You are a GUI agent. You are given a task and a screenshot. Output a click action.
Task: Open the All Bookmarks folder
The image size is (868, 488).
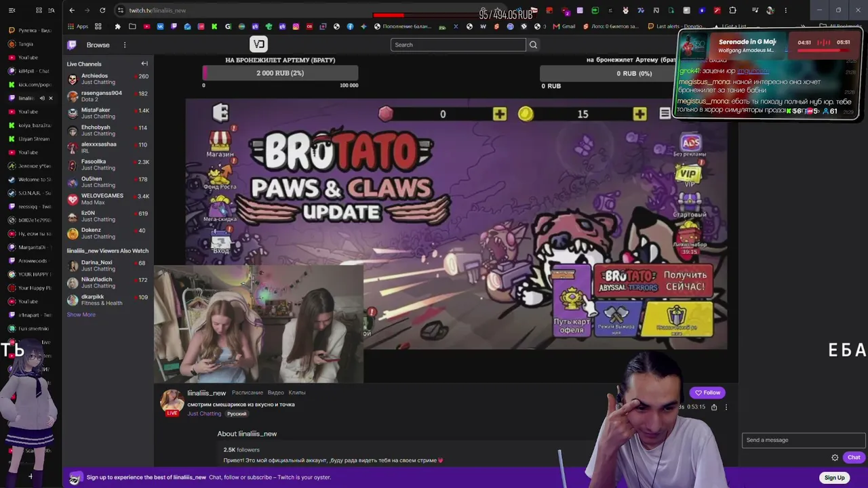pyautogui.click(x=840, y=26)
